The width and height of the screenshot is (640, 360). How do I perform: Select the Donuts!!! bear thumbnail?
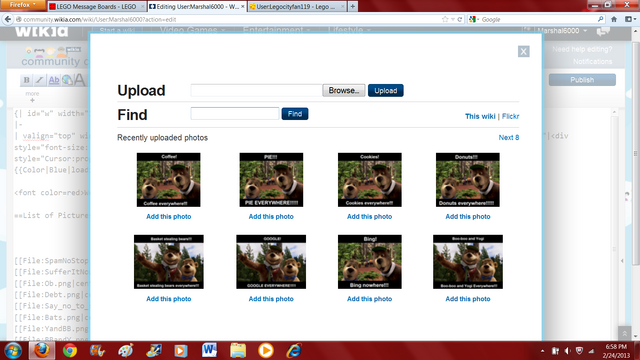tap(468, 180)
